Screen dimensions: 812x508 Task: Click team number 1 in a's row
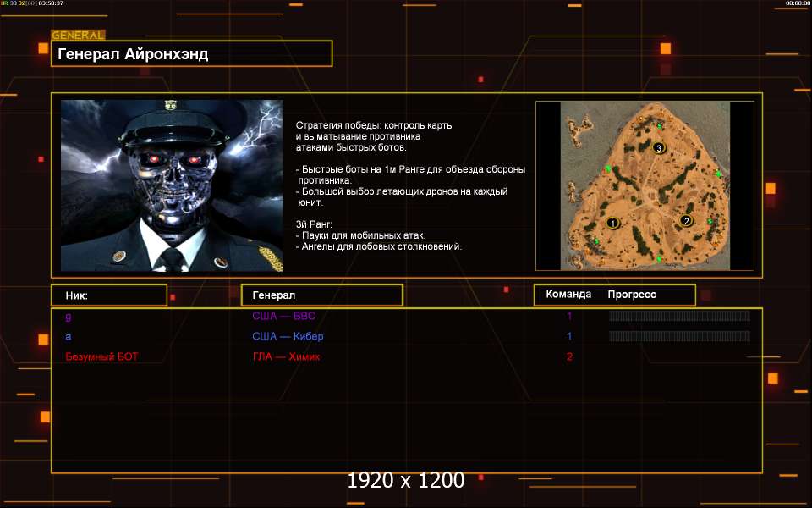coord(569,336)
